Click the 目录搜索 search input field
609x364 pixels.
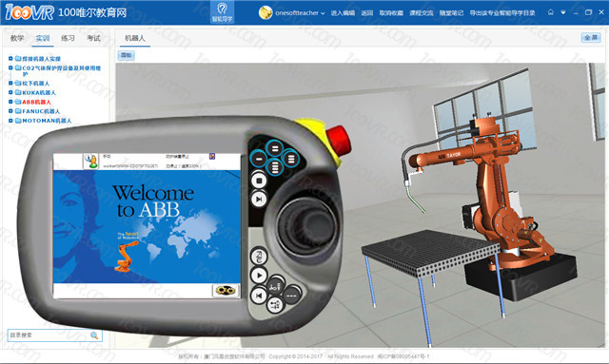(55, 335)
